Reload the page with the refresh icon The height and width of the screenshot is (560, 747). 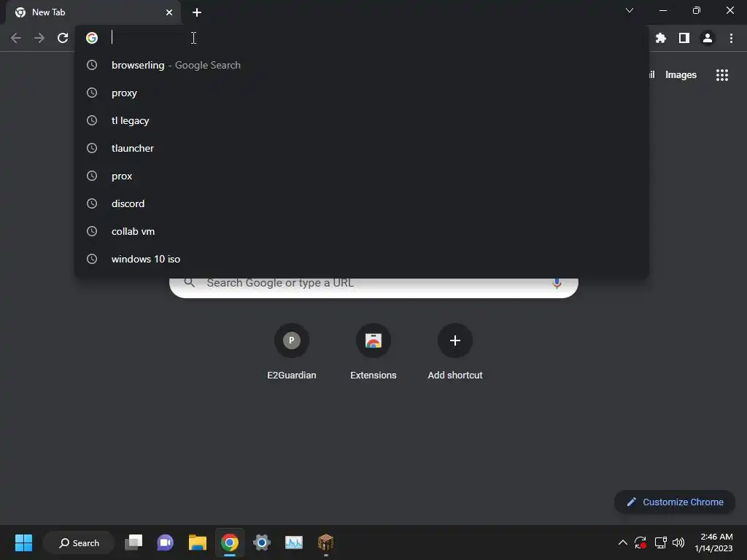63,38
